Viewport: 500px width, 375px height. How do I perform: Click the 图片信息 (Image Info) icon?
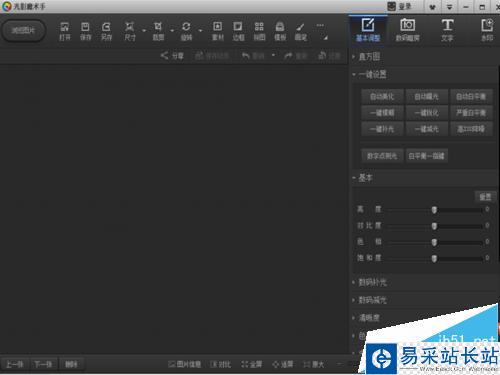[x=184, y=364]
